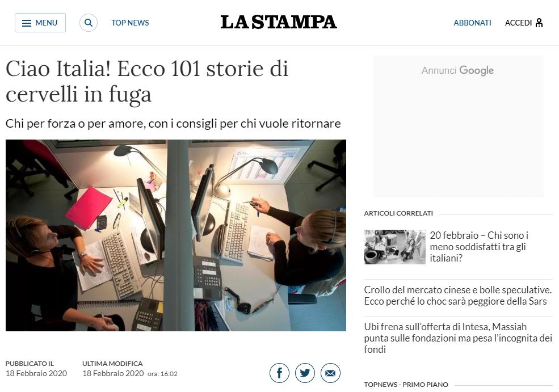Share article on Facebook
Screen dimensions: 559x392
279,373
